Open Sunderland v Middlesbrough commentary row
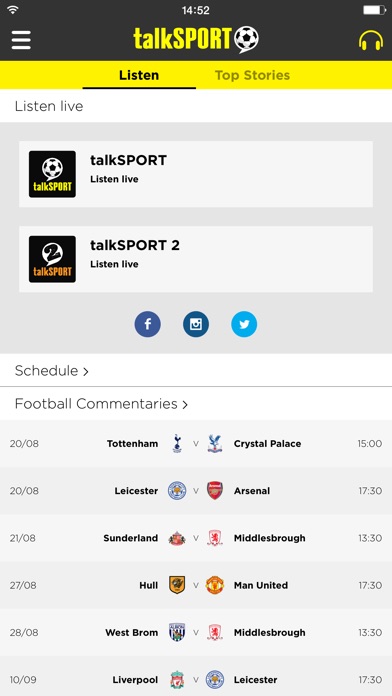Screen dimensions: 392x696 (196, 538)
